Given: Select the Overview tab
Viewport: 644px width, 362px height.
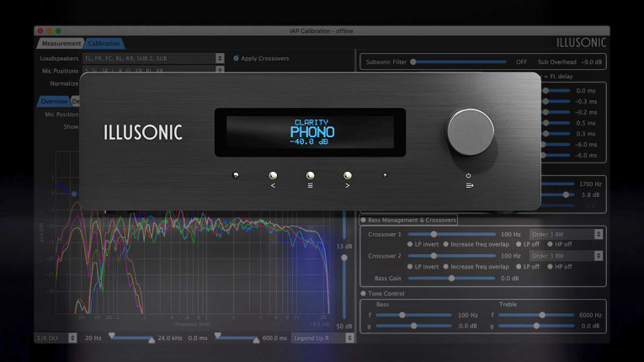Looking at the screenshot, I should (54, 101).
